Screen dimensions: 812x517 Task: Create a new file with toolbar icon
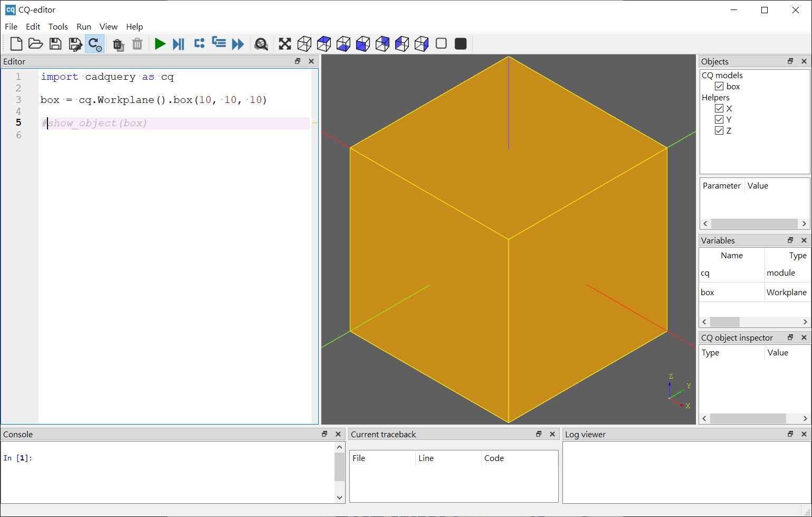click(16, 44)
